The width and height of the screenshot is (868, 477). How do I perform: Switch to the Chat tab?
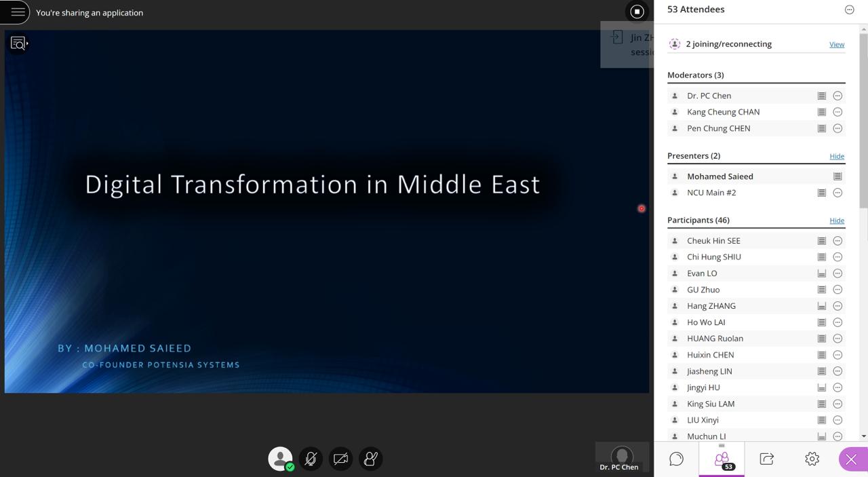[x=676, y=459]
